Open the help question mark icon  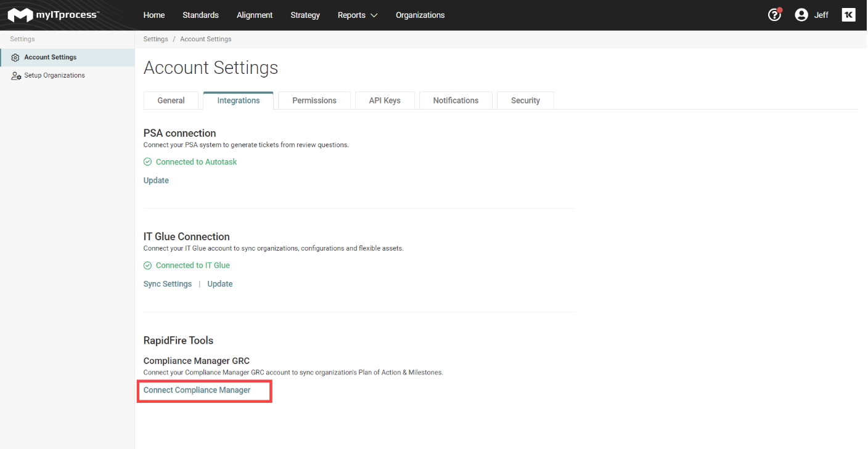pos(774,15)
